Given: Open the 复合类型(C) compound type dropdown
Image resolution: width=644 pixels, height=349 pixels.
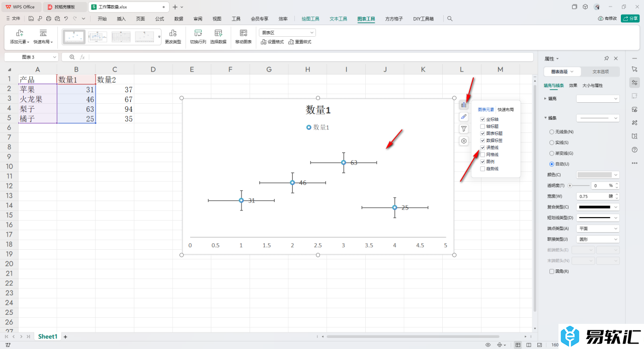Looking at the screenshot, I should point(598,206).
